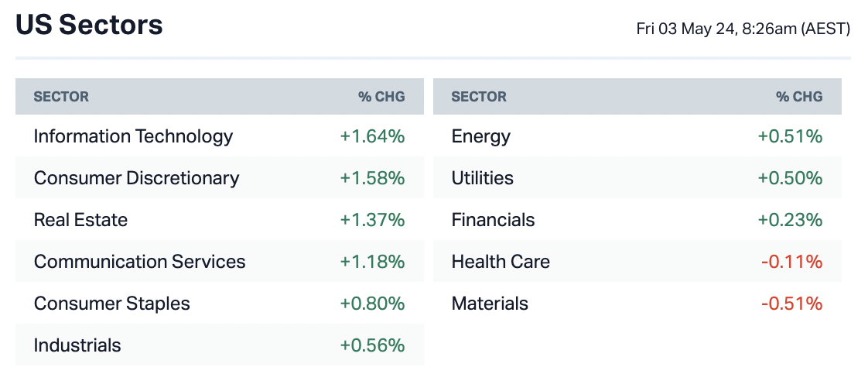Screen dimensions: 868x381
Task: Open the Industrials sector entry
Action: 77,345
